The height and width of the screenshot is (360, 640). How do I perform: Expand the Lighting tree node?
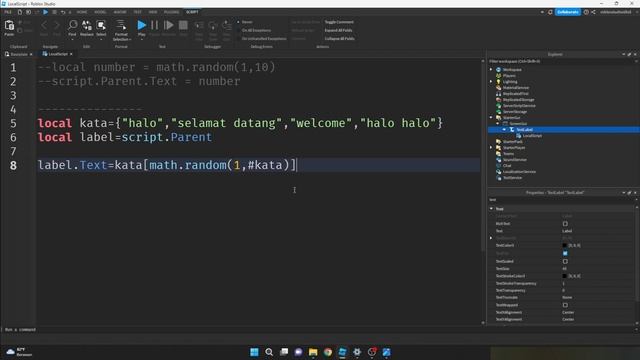(491, 82)
